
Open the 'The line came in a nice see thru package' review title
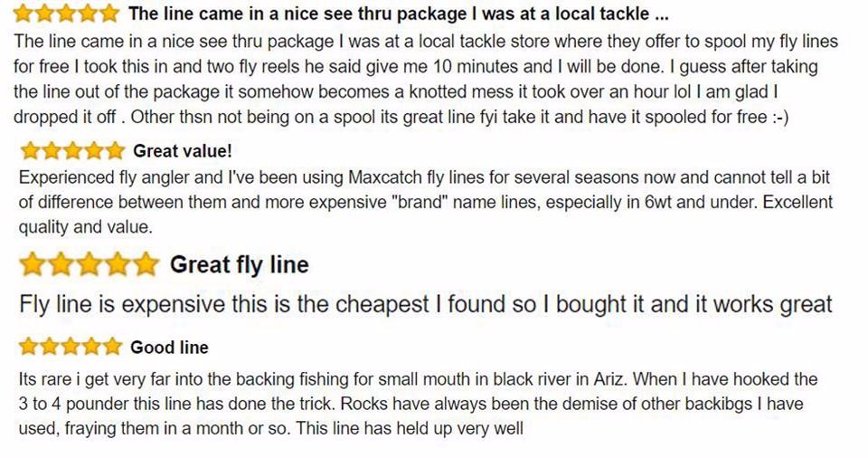pos(398,14)
